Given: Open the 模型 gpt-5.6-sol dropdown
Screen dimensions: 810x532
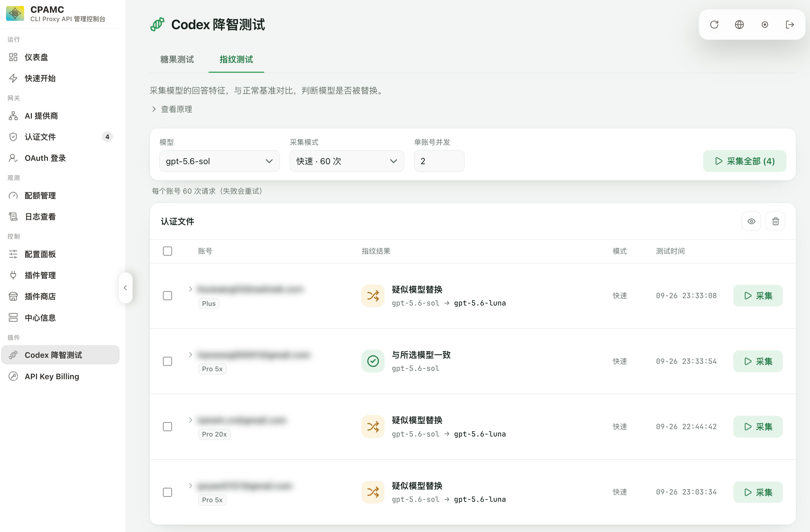Looking at the screenshot, I should click(220, 161).
